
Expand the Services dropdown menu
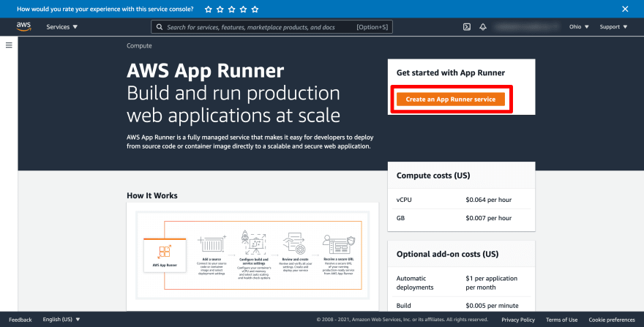click(x=61, y=27)
